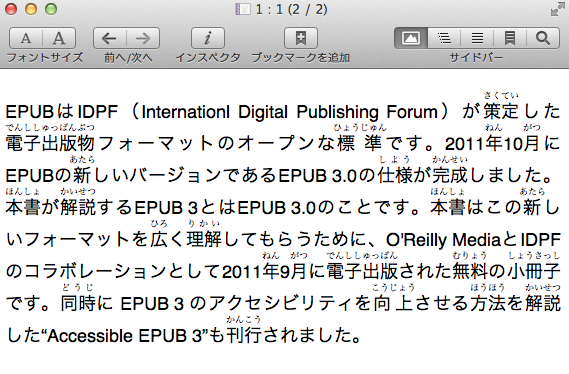Show the thumbnails sidebar view
569x374 pixels.
pyautogui.click(x=411, y=38)
